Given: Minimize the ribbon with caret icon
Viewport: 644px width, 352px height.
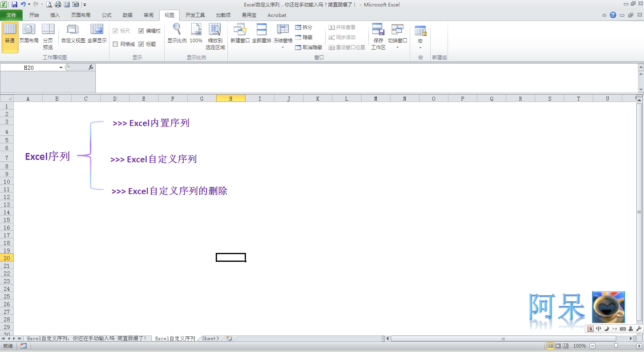Looking at the screenshot, I should [604, 15].
